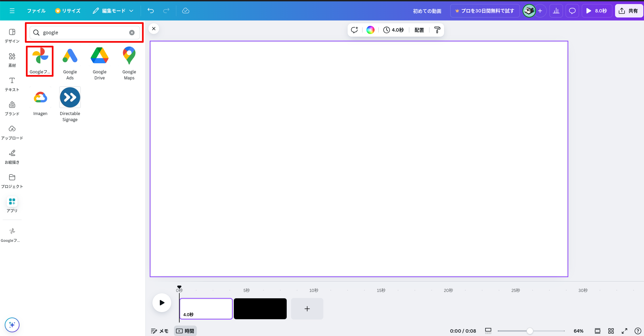Open the Directable Signage app

(x=70, y=104)
